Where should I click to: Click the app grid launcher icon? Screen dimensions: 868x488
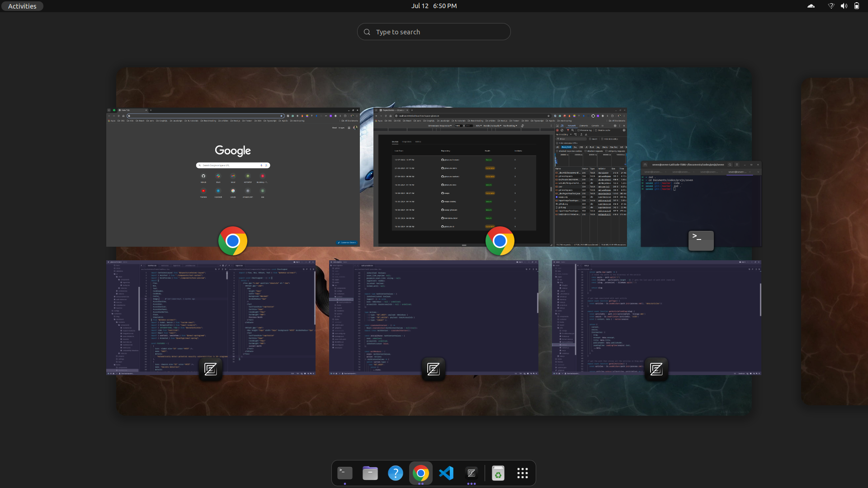tap(524, 473)
